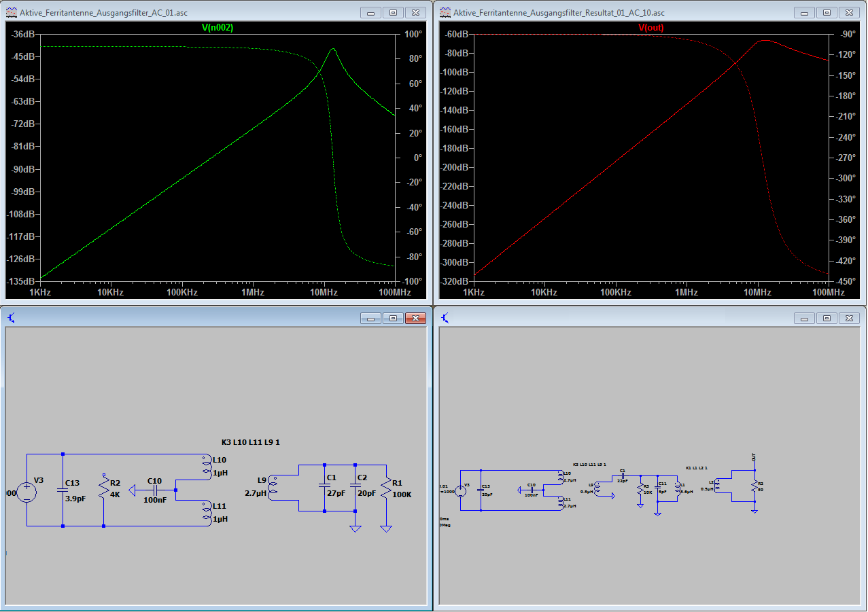The image size is (868, 612).
Task: Maximize the Resultat_01_AC_10.asc plot window
Action: click(827, 12)
